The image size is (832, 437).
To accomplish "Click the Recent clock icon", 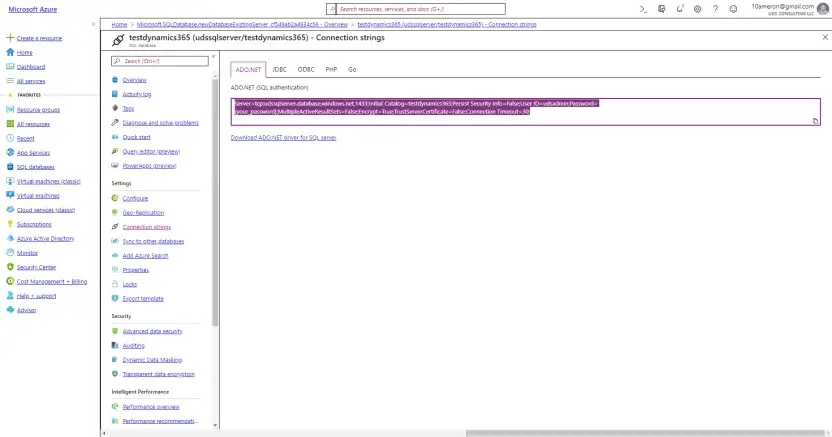I will [x=10, y=138].
